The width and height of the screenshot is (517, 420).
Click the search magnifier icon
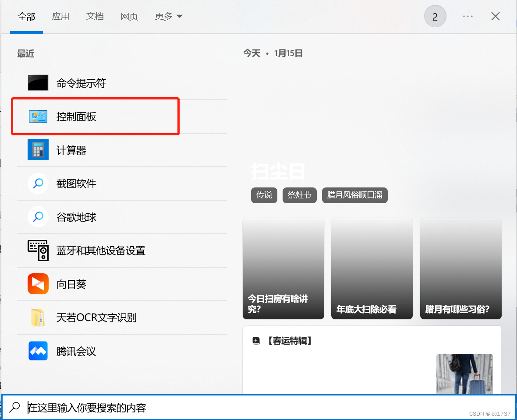(x=14, y=407)
